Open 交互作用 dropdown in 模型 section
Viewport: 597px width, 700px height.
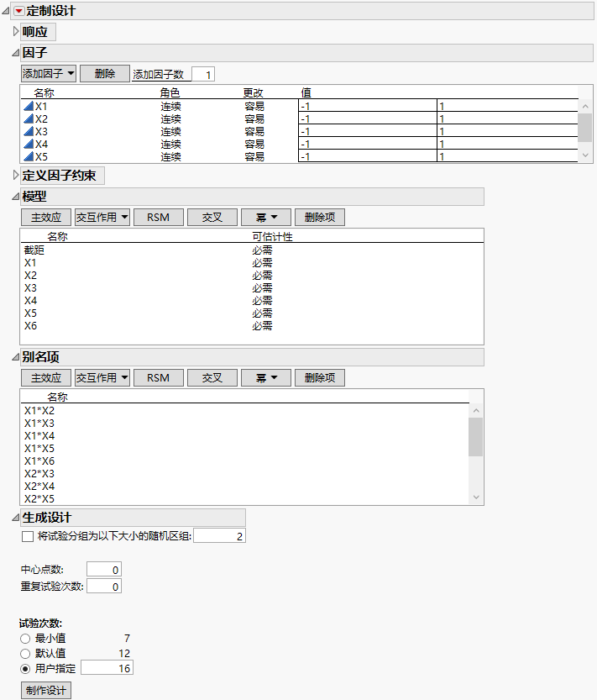pyautogui.click(x=102, y=218)
